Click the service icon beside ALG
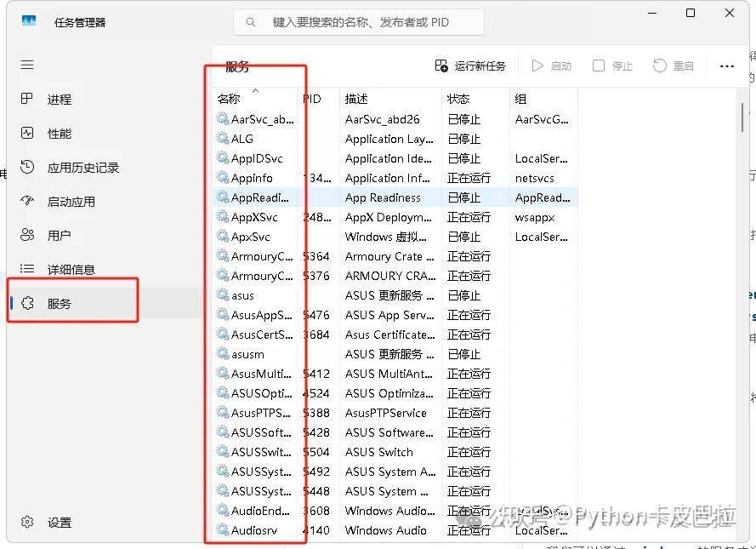Viewport: 756px width, 549px height. coord(223,139)
